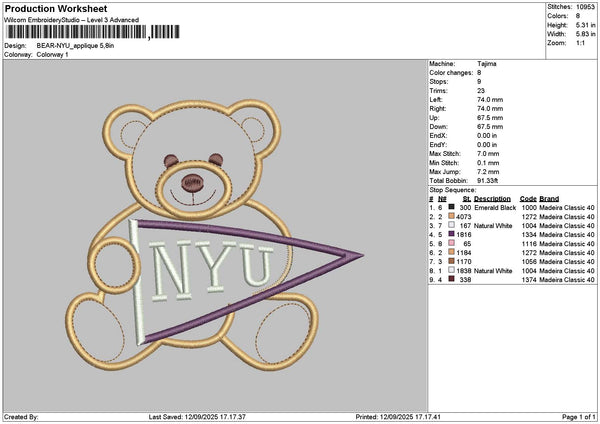Click the bear NYU pennant design preview

coord(214,236)
